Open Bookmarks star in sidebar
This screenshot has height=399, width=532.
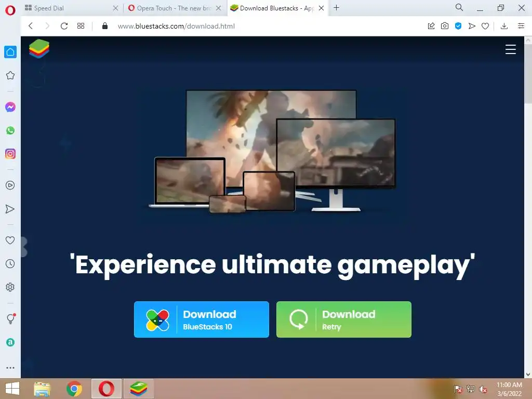point(10,75)
